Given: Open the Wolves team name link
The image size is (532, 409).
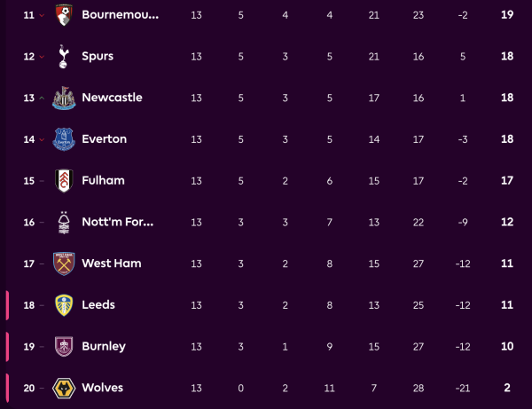Looking at the screenshot, I should coord(102,388).
